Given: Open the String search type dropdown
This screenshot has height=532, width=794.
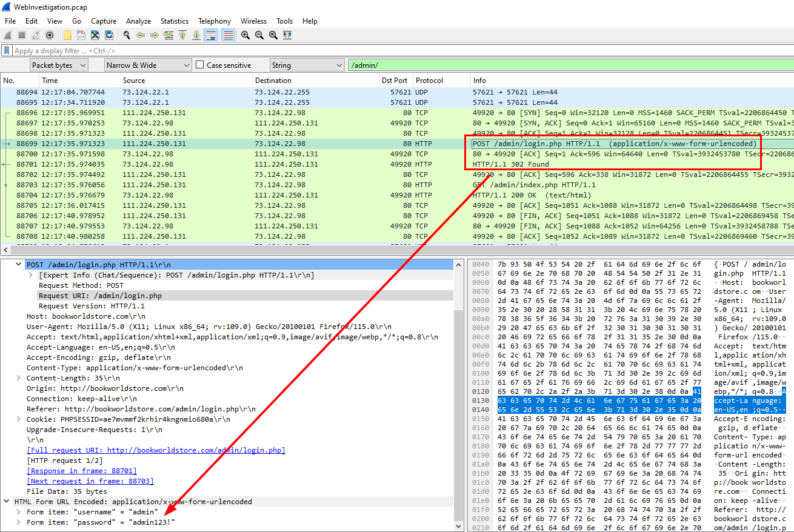Looking at the screenshot, I should pos(306,65).
